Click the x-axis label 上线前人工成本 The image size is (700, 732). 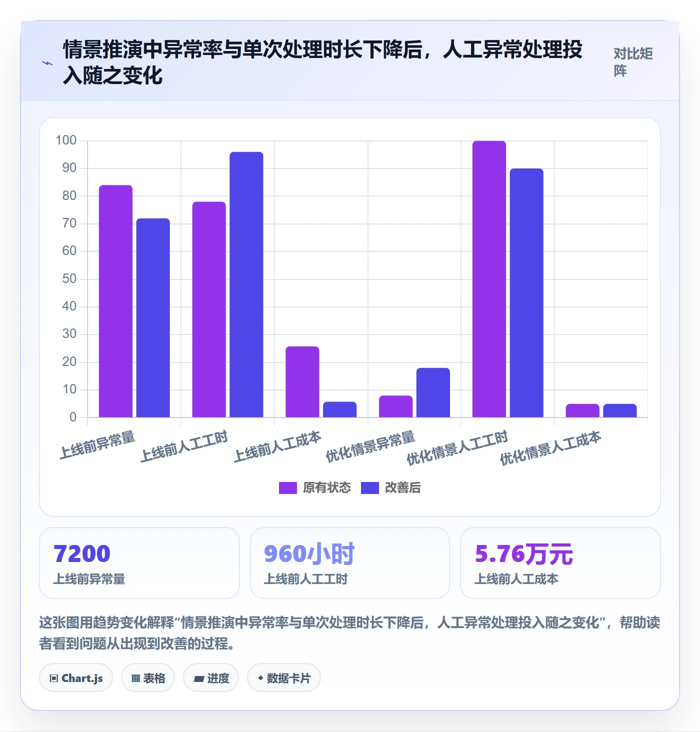tap(277, 446)
